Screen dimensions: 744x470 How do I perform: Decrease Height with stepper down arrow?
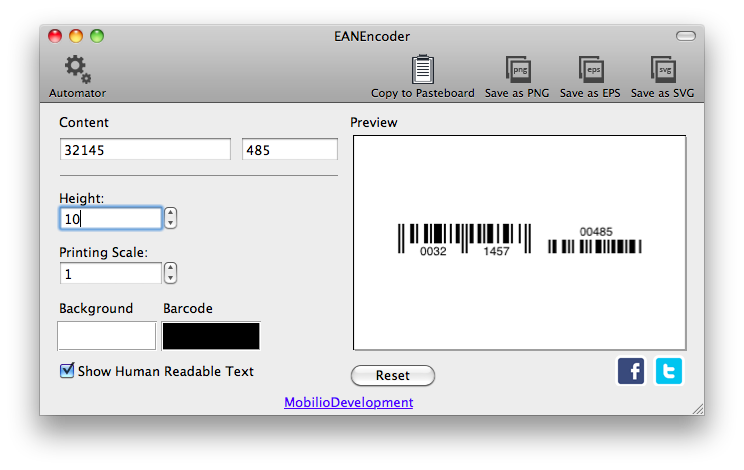[170, 223]
